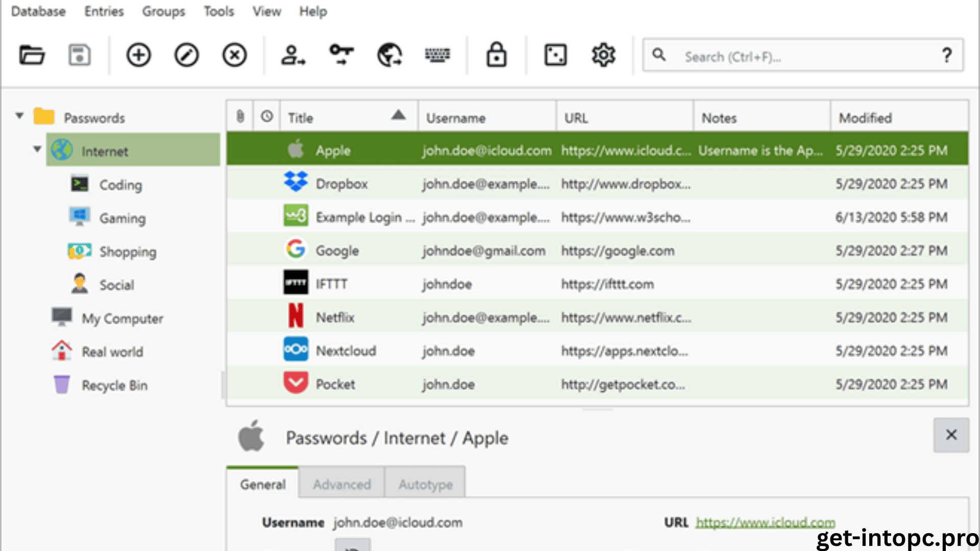
Task: Click the IFTTT entry icon
Action: click(x=296, y=283)
